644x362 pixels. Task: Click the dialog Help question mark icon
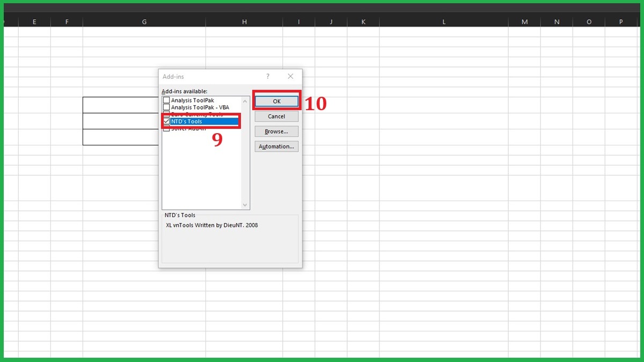click(x=267, y=76)
